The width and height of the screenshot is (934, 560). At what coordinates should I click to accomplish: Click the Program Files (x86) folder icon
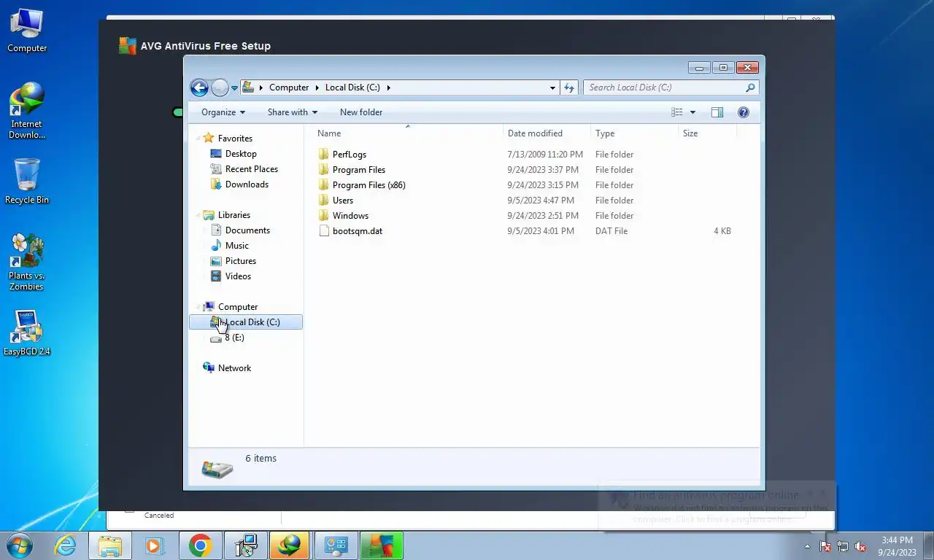pos(324,185)
